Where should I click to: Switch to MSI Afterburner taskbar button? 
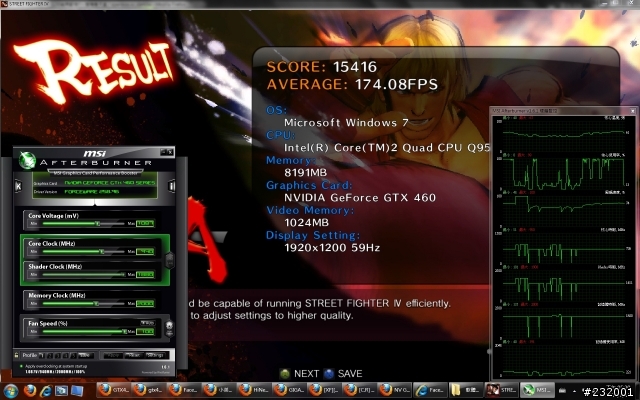coord(537,390)
